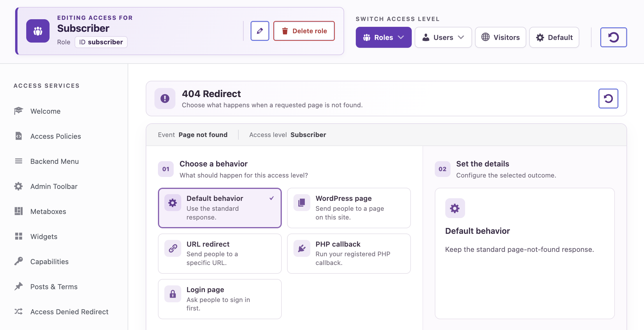644x330 pixels.
Task: Click the grid icon for Widgets
Action: [19, 236]
